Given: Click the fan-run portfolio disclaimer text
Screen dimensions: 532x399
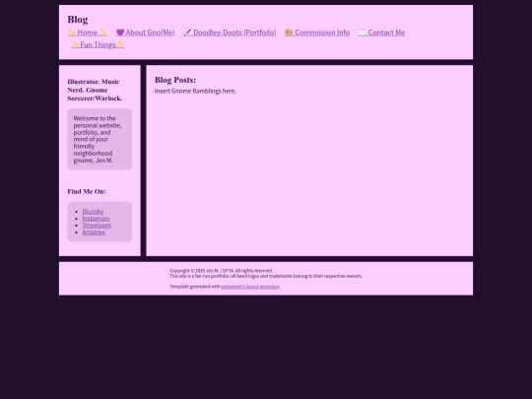Looking at the screenshot, I should coord(266,276).
